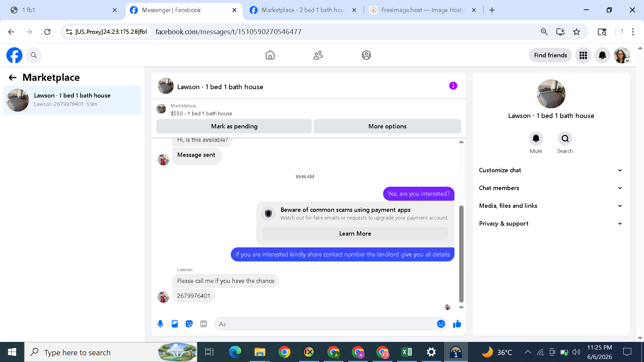Attach a photo file to message
Screen dimensions: 644x362
(x=175, y=324)
